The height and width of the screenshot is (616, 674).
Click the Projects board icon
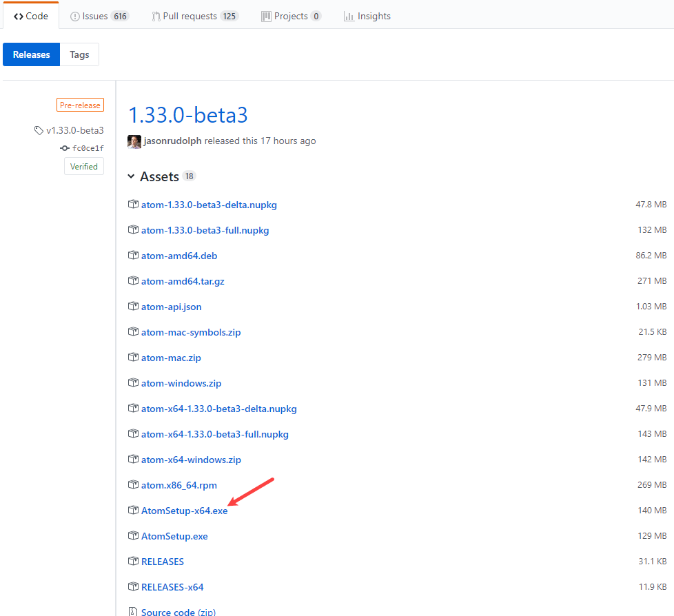pos(266,17)
